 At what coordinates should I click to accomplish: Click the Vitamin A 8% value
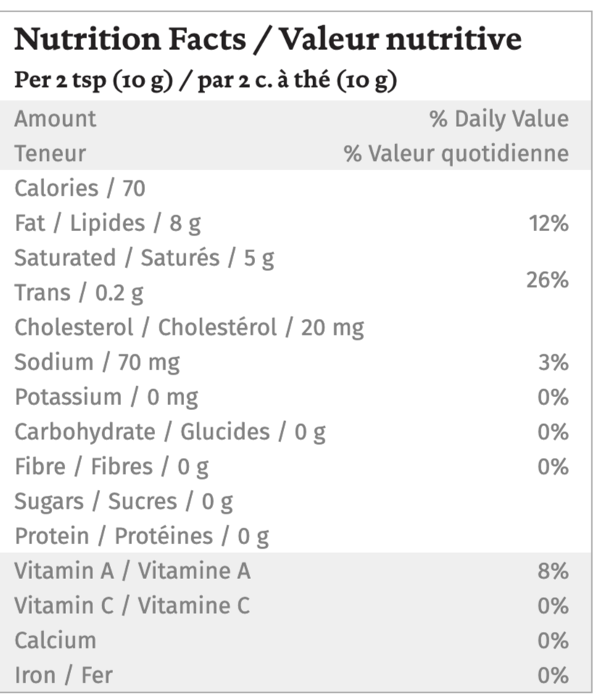pos(553,572)
